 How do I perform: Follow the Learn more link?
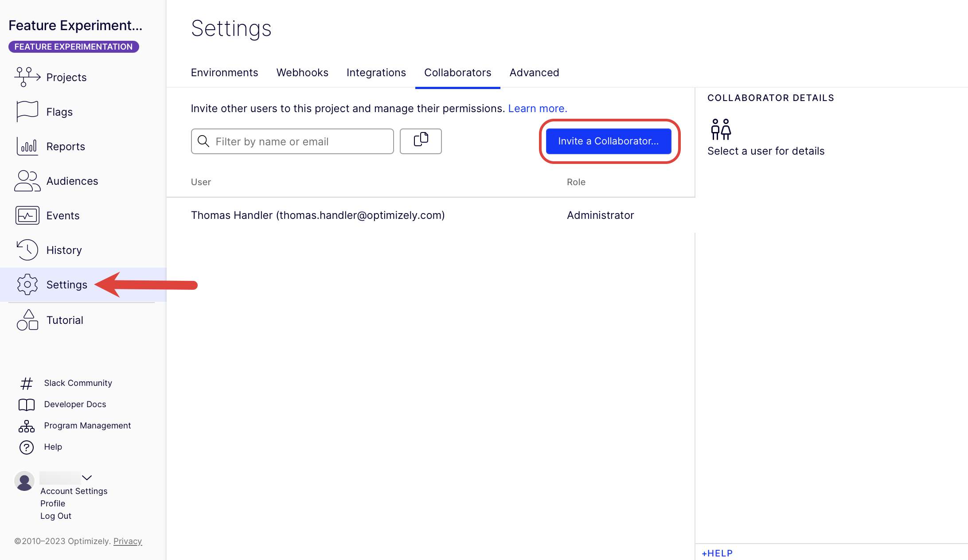click(537, 109)
